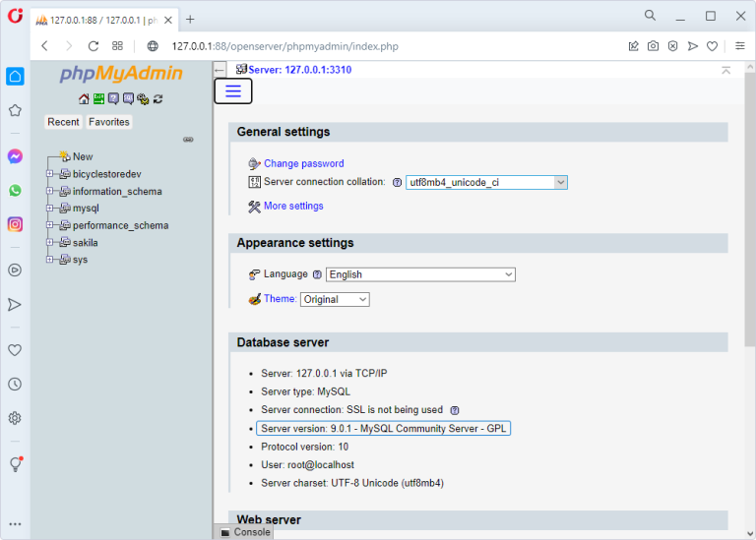Viewport: 756px width, 540px height.
Task: Open a new browser tab
Action: [190, 20]
